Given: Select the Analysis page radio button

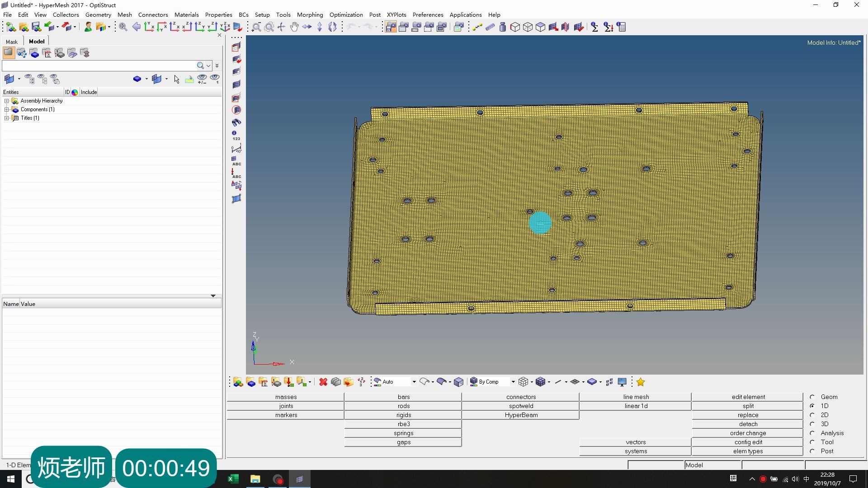Looking at the screenshot, I should coord(812,433).
